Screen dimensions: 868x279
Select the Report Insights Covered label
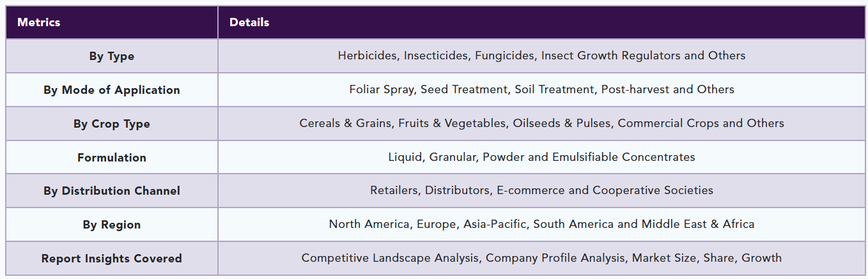(x=112, y=259)
